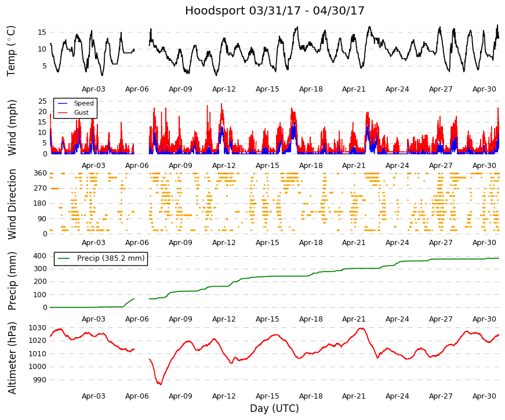Click the Temp (°C) axis label

pyautogui.click(x=11, y=51)
